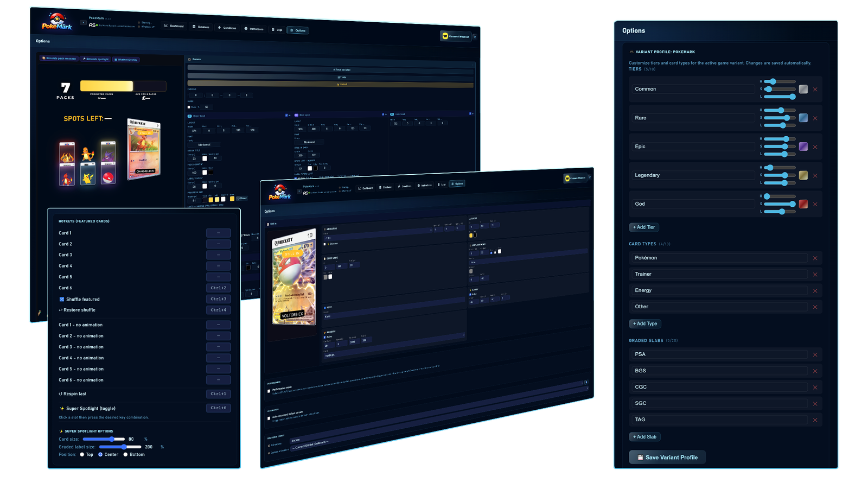Click the Voltorb EX card preview
Viewport: 868px width, 489px height.
294,278
